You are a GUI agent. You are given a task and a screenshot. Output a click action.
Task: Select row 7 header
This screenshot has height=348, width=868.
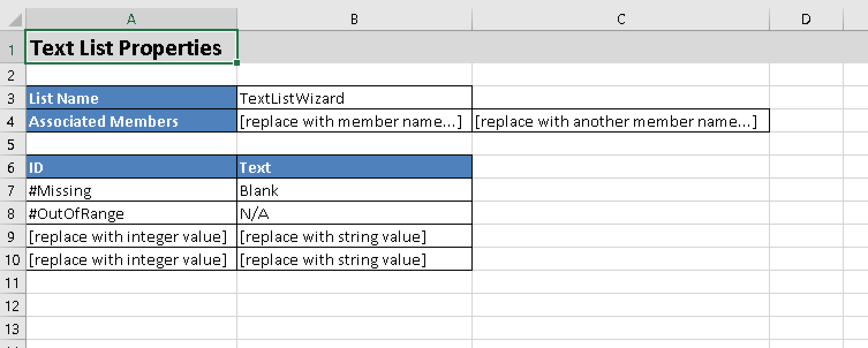[x=12, y=191]
